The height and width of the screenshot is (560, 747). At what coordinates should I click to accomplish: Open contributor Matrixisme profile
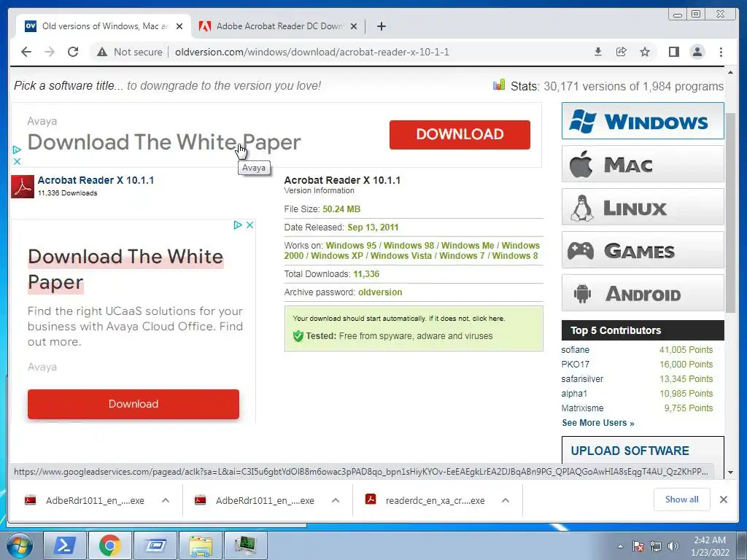[582, 408]
